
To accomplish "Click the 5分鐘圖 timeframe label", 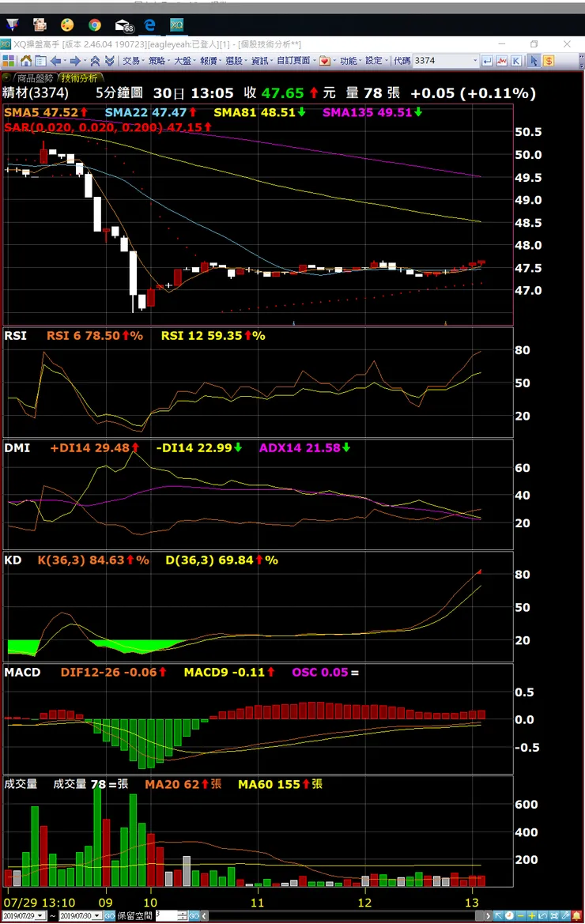I will [119, 93].
